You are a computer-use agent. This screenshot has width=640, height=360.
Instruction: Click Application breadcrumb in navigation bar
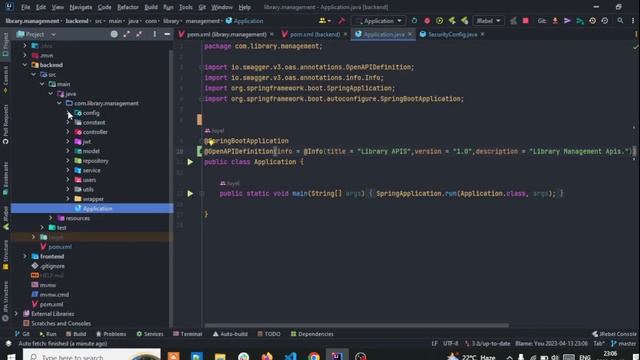tap(244, 21)
